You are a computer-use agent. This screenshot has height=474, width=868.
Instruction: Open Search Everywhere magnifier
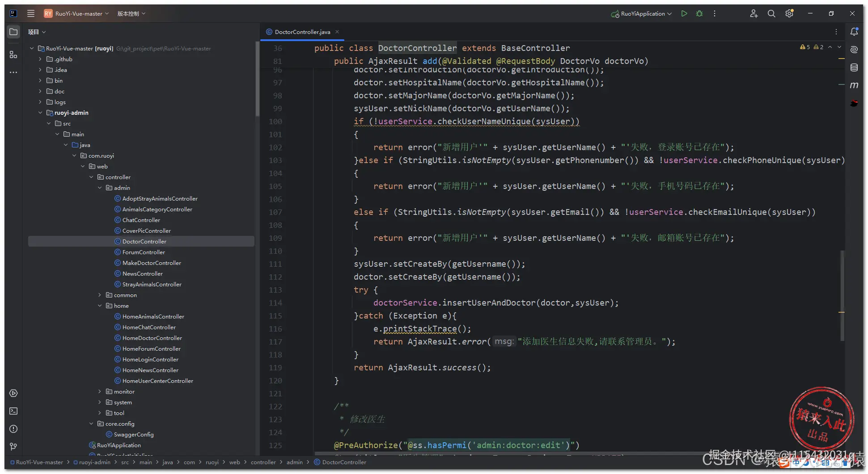coord(771,13)
